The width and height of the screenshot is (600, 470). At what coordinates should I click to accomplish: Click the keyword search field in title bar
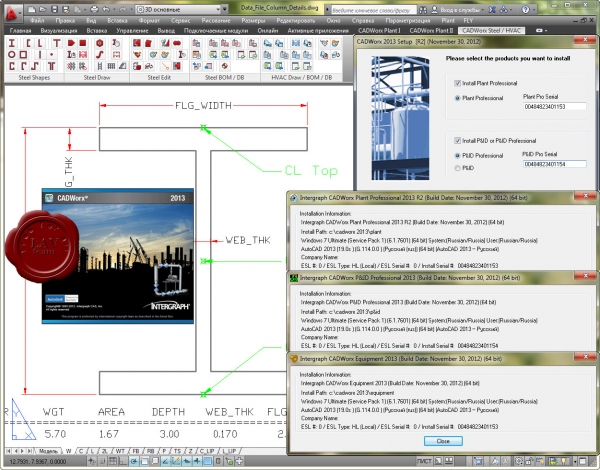(373, 10)
